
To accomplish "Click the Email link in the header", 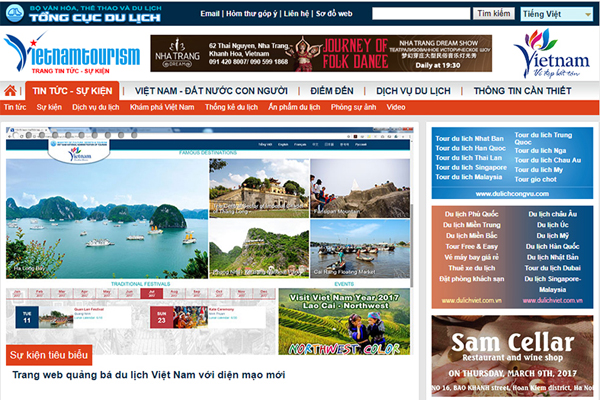I will 211,15.
